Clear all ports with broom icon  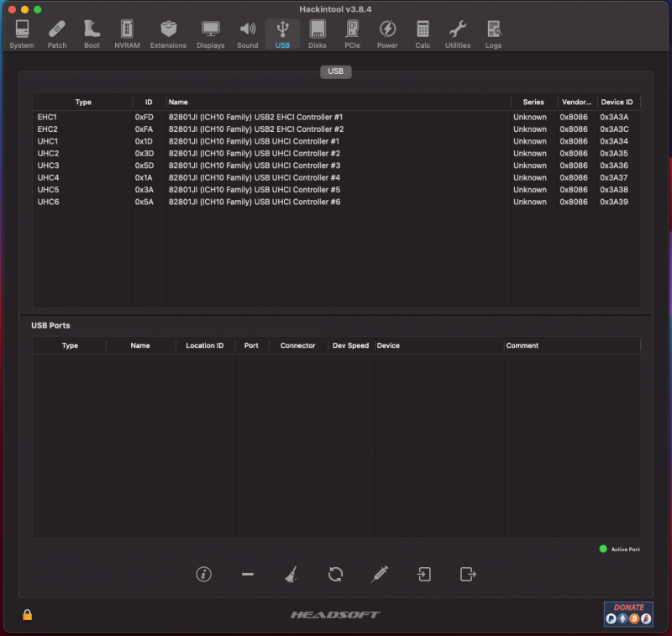coord(291,575)
